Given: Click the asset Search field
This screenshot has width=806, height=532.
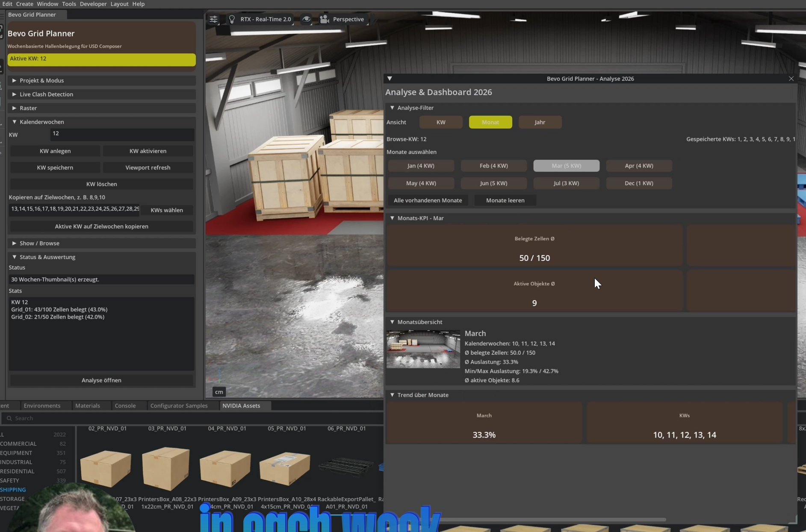Looking at the screenshot, I should (192, 418).
